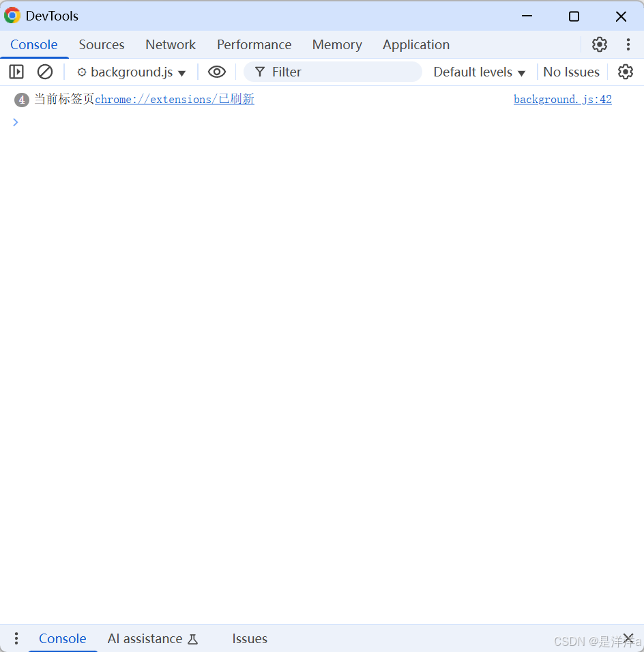This screenshot has width=644, height=652.
Task: Open the DevTools three-dot customize menu
Action: coord(628,44)
